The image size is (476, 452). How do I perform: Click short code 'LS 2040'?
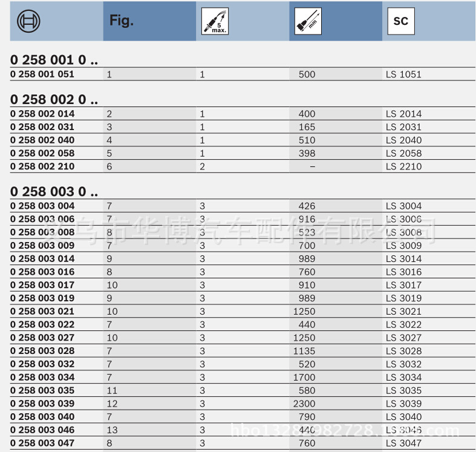tap(403, 140)
